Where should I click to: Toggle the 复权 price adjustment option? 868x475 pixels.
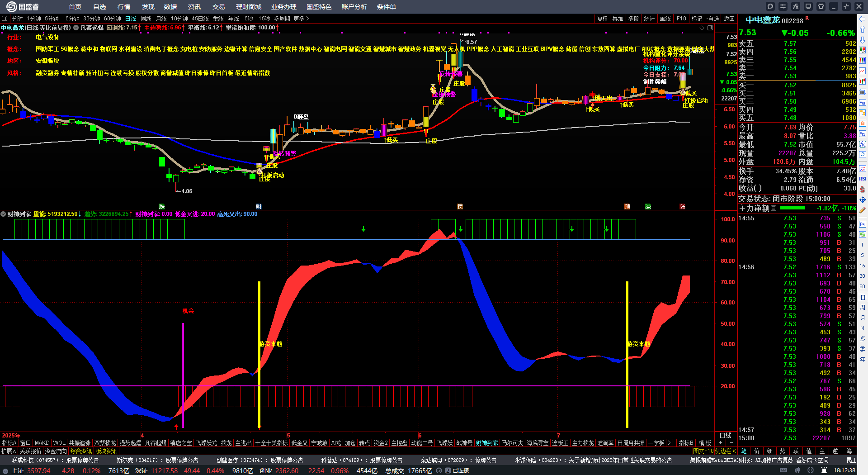tap(603, 19)
